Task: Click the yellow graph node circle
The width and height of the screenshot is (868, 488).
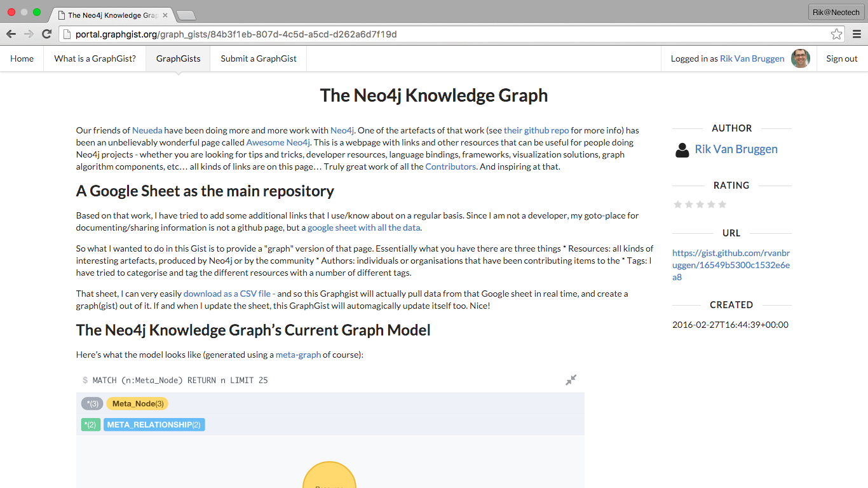Action: point(329,475)
